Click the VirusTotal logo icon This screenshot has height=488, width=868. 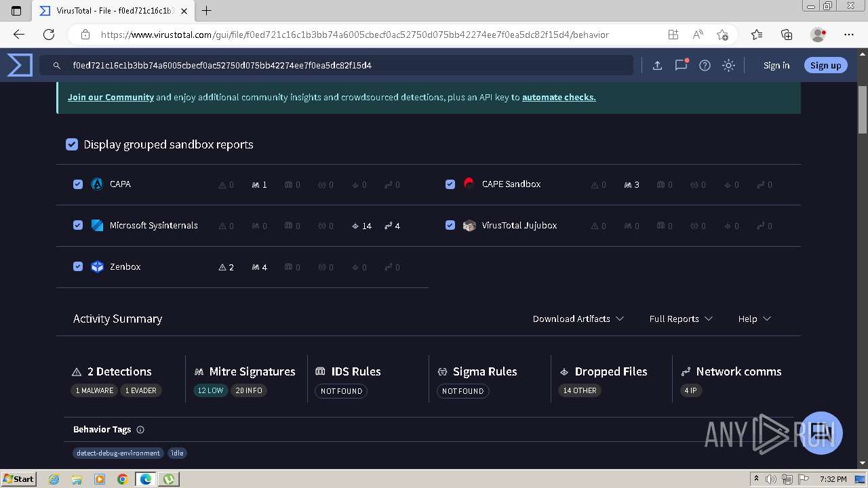pyautogui.click(x=20, y=65)
